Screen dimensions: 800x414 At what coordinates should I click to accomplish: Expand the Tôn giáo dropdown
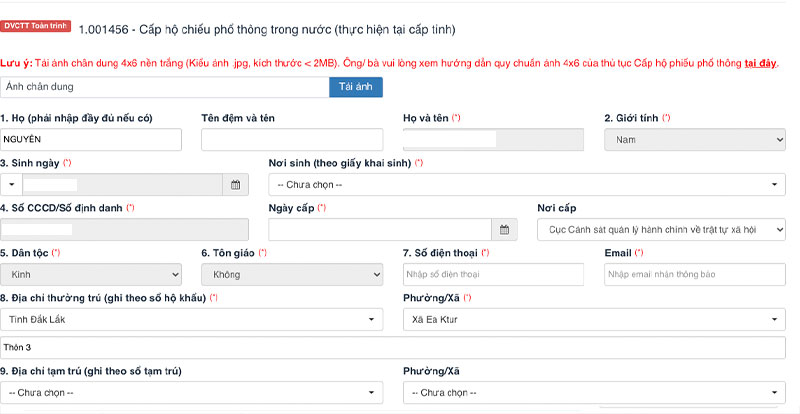coord(291,274)
